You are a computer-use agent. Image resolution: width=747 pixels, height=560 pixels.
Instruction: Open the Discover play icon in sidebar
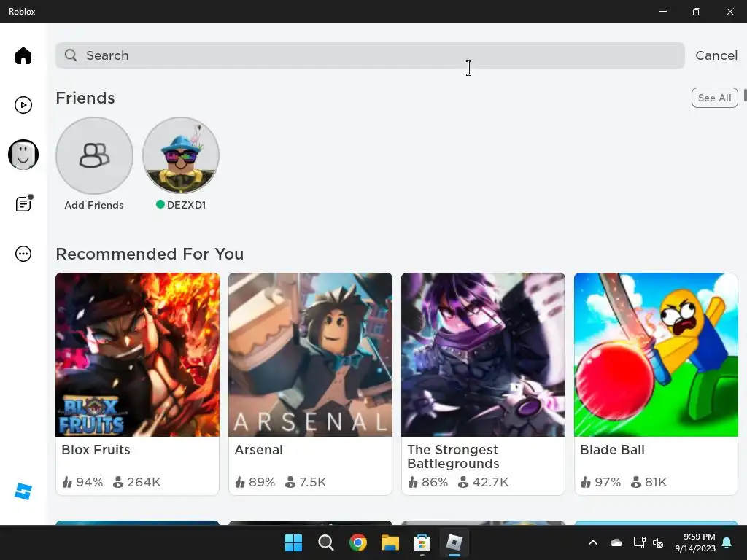pos(23,105)
